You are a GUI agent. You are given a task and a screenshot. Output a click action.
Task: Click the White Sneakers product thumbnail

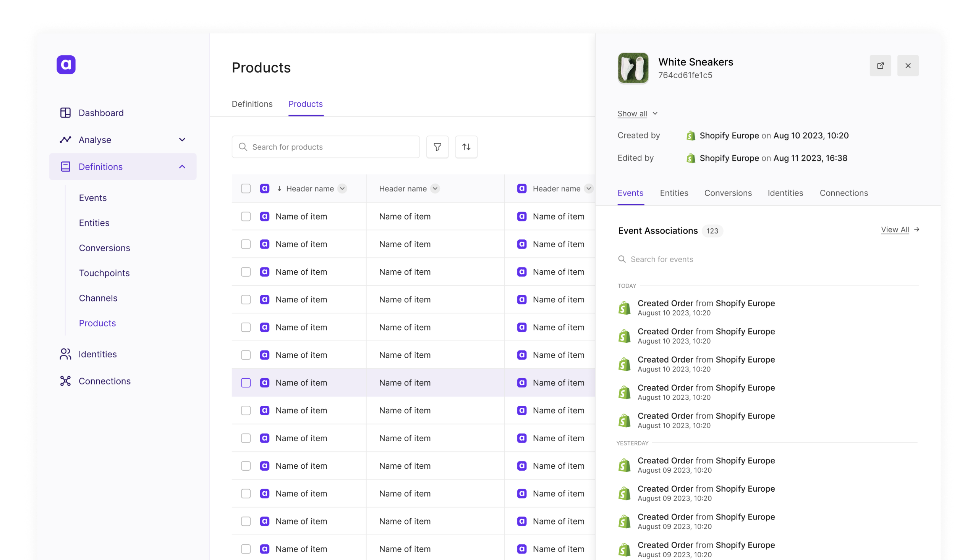tap(633, 68)
